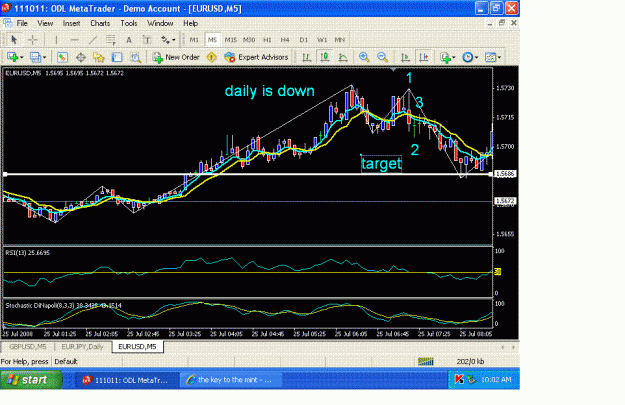Open the New Chart dropdown
This screenshot has width=625, height=405.
coord(15,57)
